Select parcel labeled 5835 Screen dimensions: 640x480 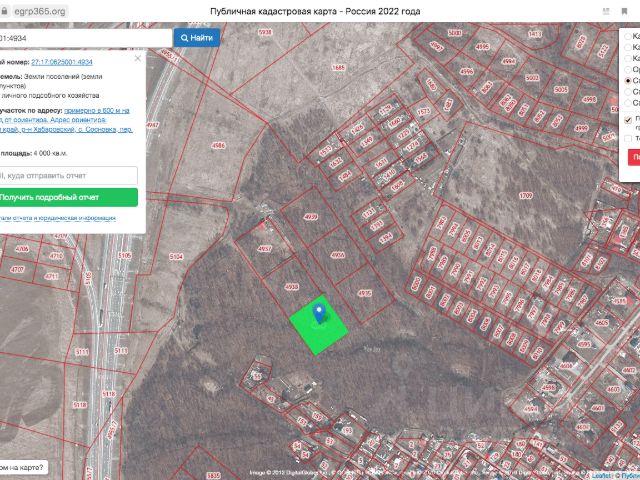click(x=213, y=476)
